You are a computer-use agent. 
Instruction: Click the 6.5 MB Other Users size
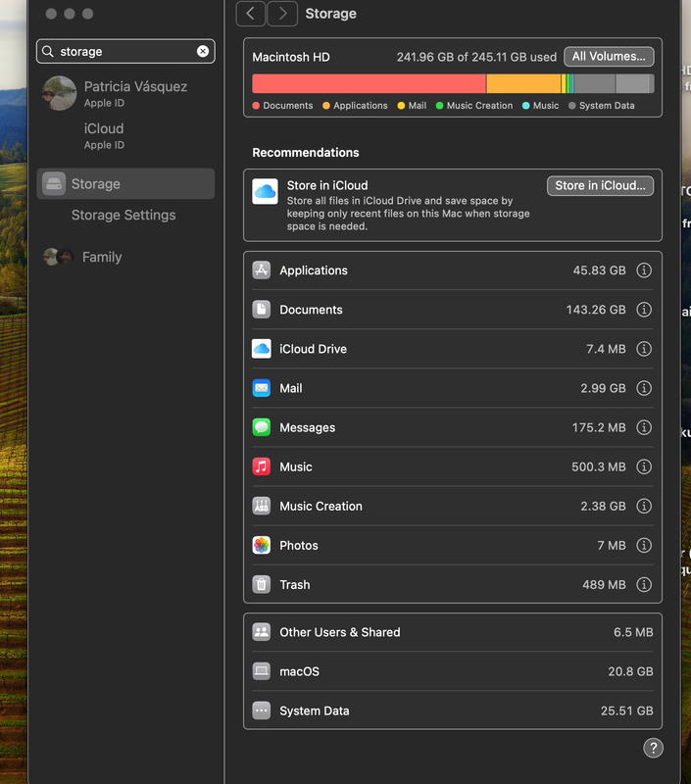click(x=633, y=632)
